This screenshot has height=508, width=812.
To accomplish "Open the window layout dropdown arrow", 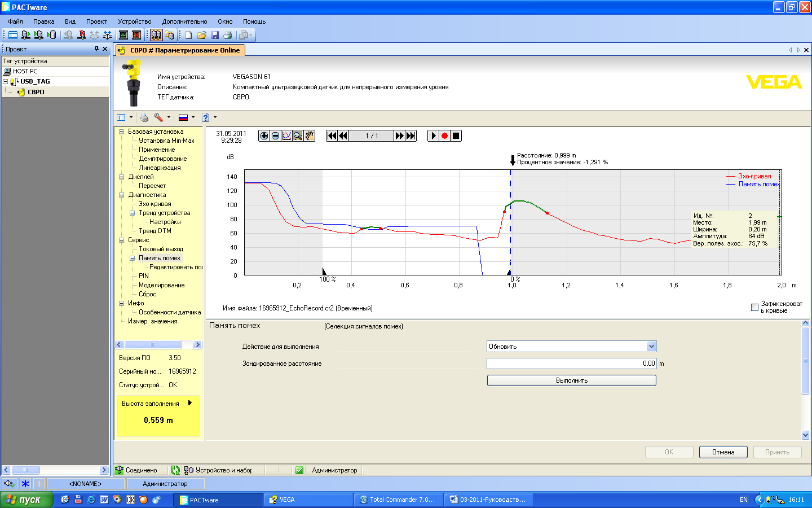I will point(131,117).
